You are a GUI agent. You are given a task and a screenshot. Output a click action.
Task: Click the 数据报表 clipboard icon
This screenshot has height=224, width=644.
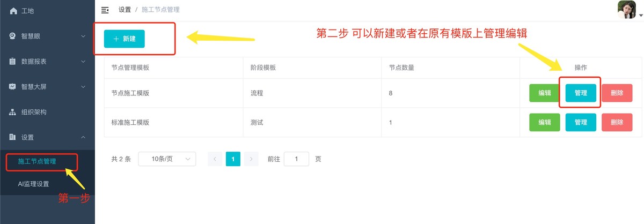[13, 61]
